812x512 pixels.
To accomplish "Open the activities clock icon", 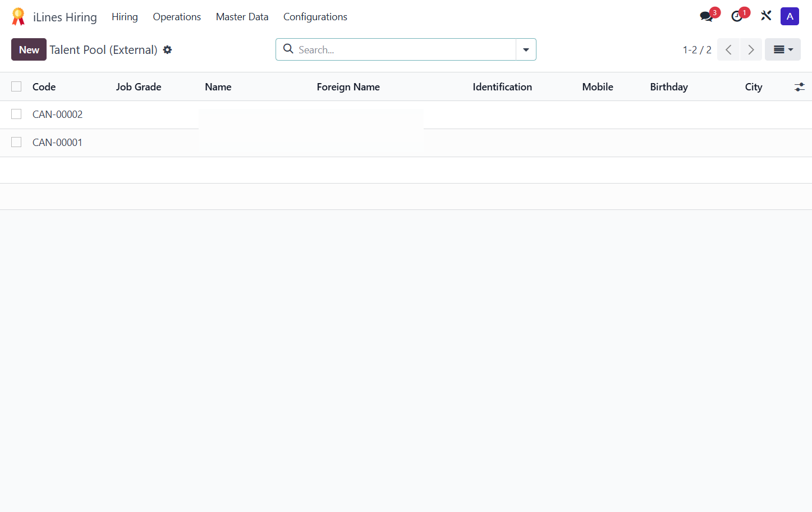I will click(x=737, y=16).
